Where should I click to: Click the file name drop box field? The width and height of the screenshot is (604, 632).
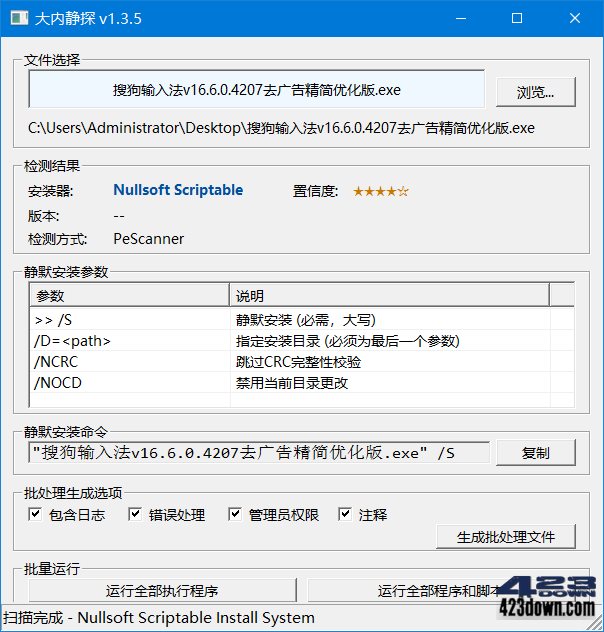[x=257, y=89]
